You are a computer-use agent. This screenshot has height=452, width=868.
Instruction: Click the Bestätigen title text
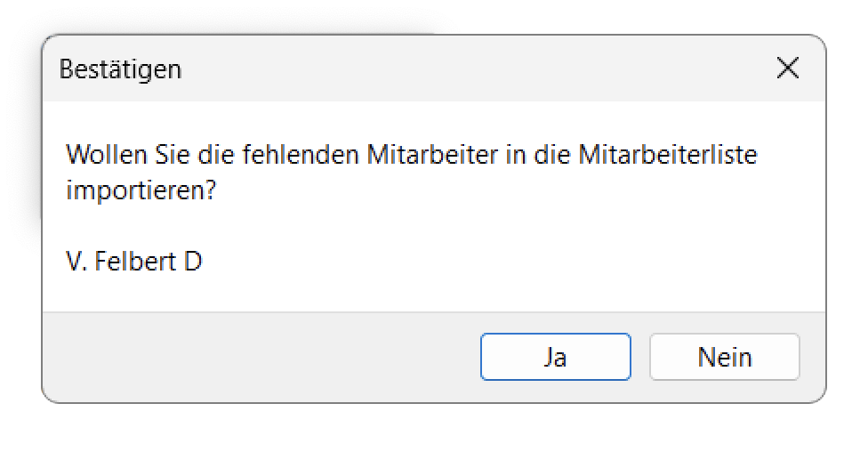pos(120,69)
